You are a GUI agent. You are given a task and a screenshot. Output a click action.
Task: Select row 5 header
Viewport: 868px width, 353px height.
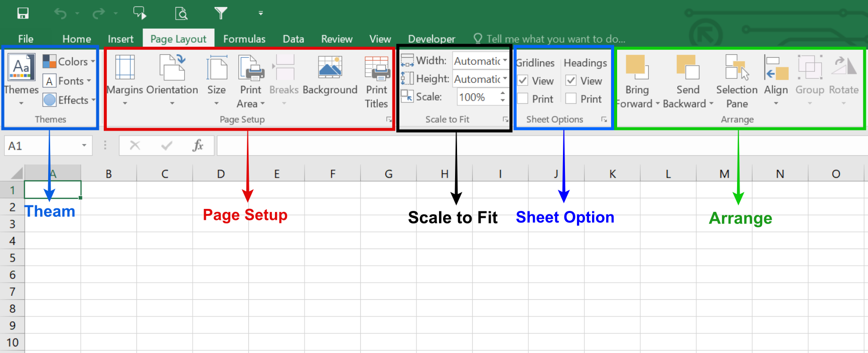point(13,258)
